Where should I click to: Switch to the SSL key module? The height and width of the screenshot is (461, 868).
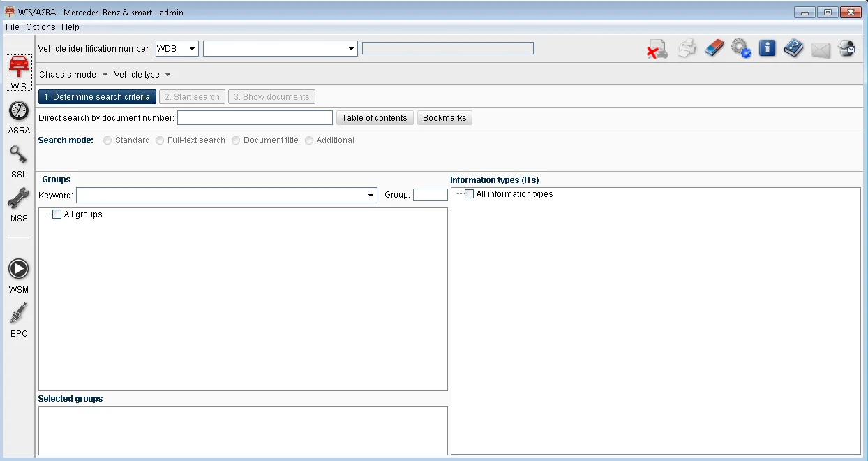pyautogui.click(x=19, y=161)
